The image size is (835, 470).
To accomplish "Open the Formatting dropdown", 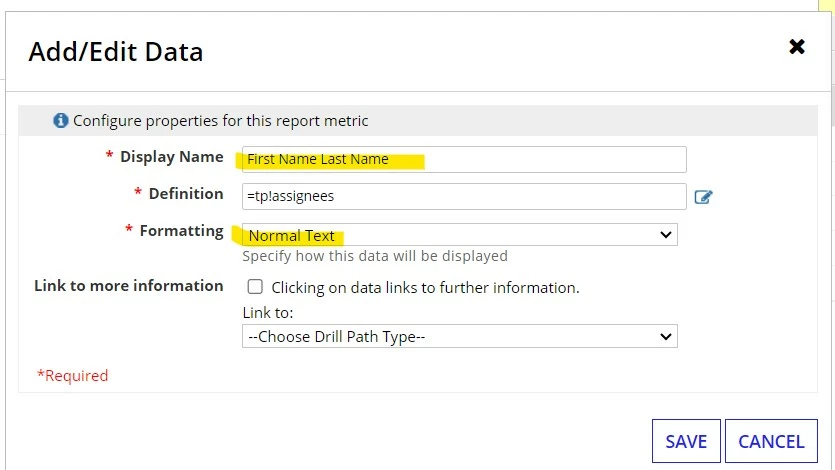I will pos(460,235).
